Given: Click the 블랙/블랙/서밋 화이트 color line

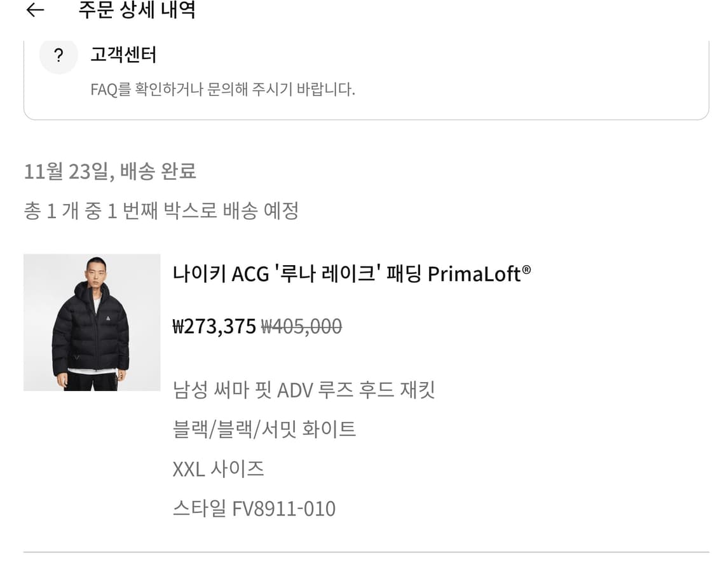Looking at the screenshot, I should click(x=264, y=429).
